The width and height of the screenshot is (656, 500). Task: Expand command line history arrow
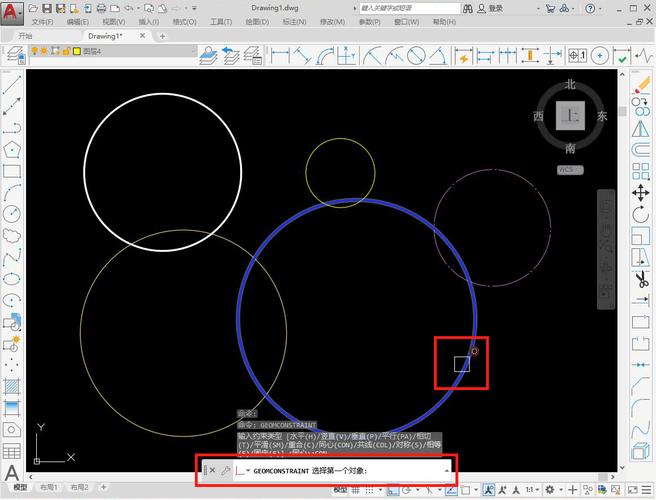coord(446,471)
